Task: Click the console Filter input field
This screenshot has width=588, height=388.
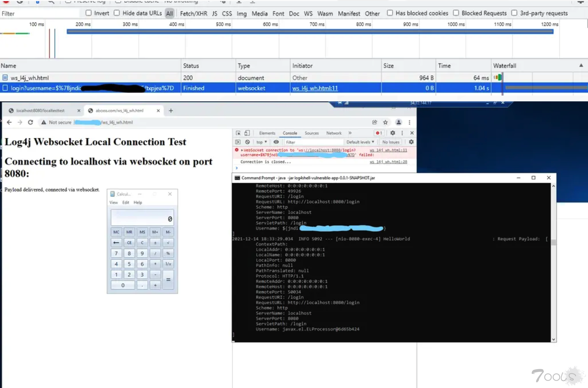Action: pos(313,142)
